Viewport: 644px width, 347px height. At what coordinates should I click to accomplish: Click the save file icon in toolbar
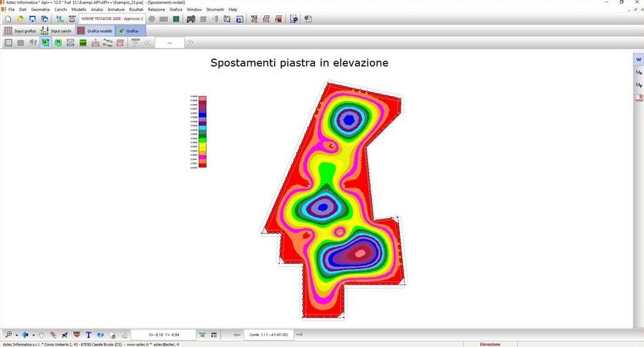[x=32, y=18]
